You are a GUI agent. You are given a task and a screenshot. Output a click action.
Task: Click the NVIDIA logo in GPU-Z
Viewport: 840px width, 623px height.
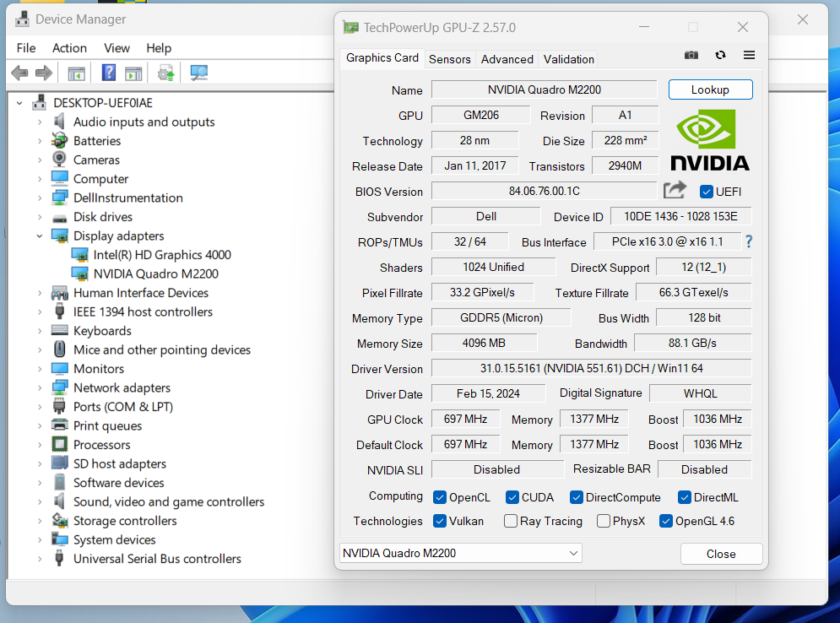710,140
